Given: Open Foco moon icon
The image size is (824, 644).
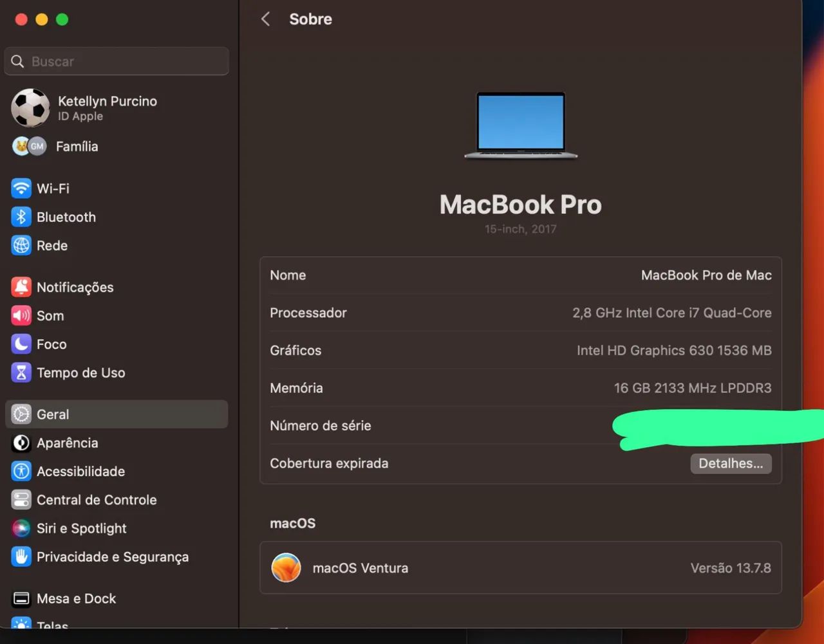Looking at the screenshot, I should pyautogui.click(x=21, y=344).
